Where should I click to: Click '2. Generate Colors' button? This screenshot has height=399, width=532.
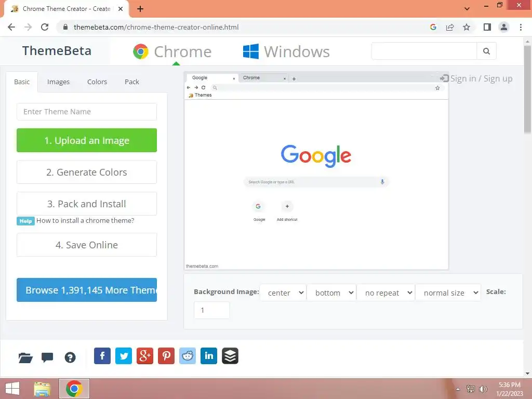tap(87, 172)
